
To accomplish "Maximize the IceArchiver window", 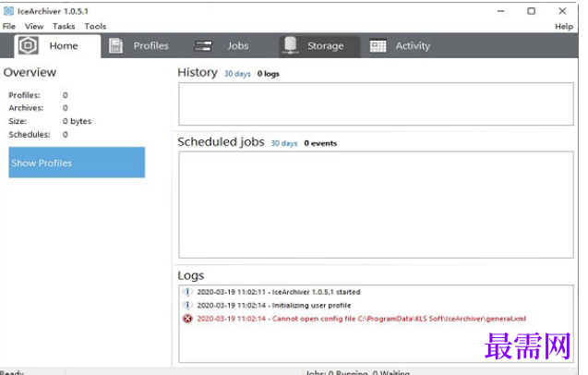I will click(531, 11).
